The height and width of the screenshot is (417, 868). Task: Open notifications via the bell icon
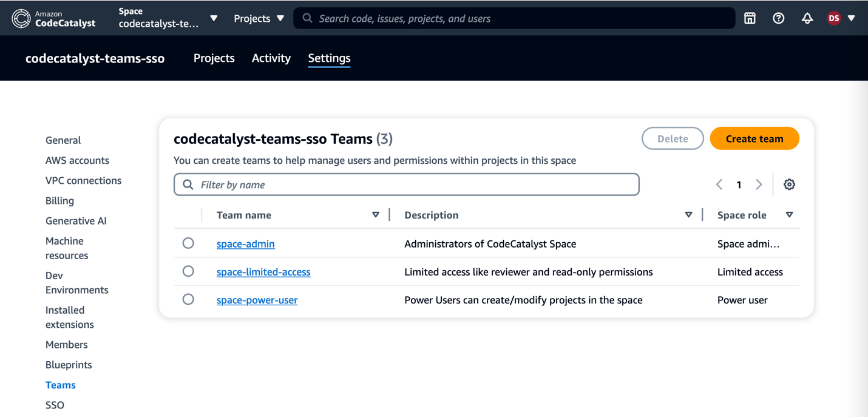pos(807,18)
